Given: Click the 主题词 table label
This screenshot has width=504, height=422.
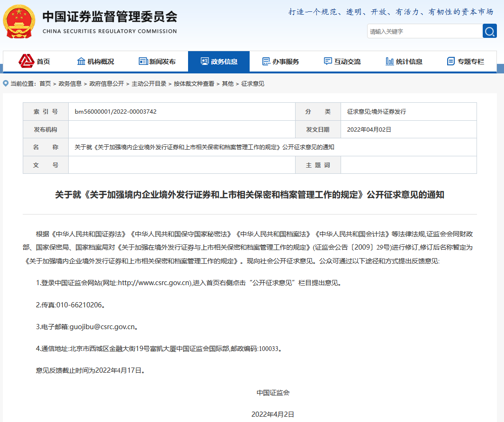Looking at the screenshot, I should [x=318, y=165].
